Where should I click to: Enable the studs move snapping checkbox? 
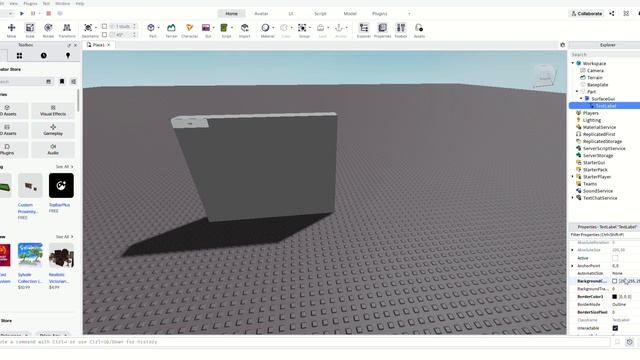pos(104,26)
